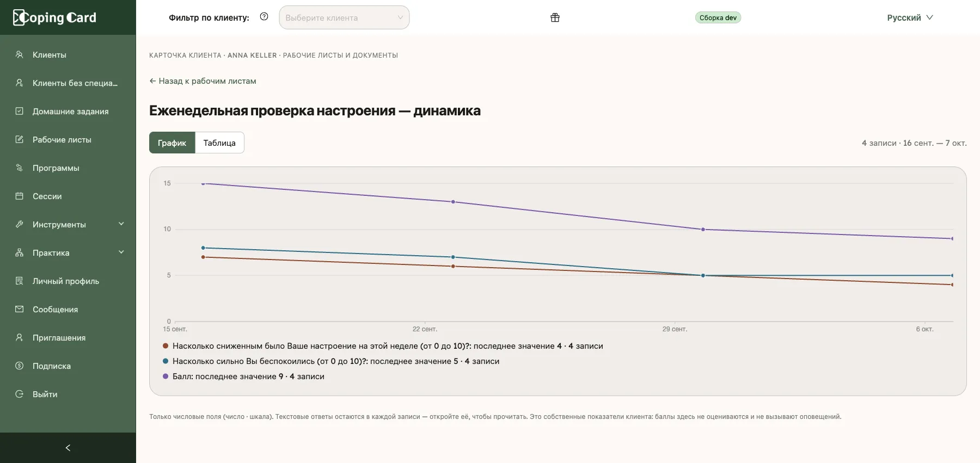Click the '4 записи · 16 сент. — 7 окт.' summary
The image size is (980, 463).
(914, 143)
